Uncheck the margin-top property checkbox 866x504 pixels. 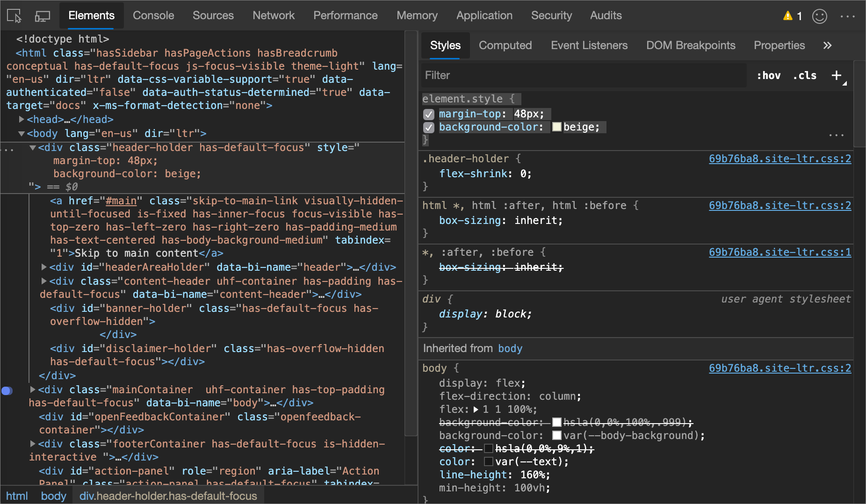click(428, 114)
